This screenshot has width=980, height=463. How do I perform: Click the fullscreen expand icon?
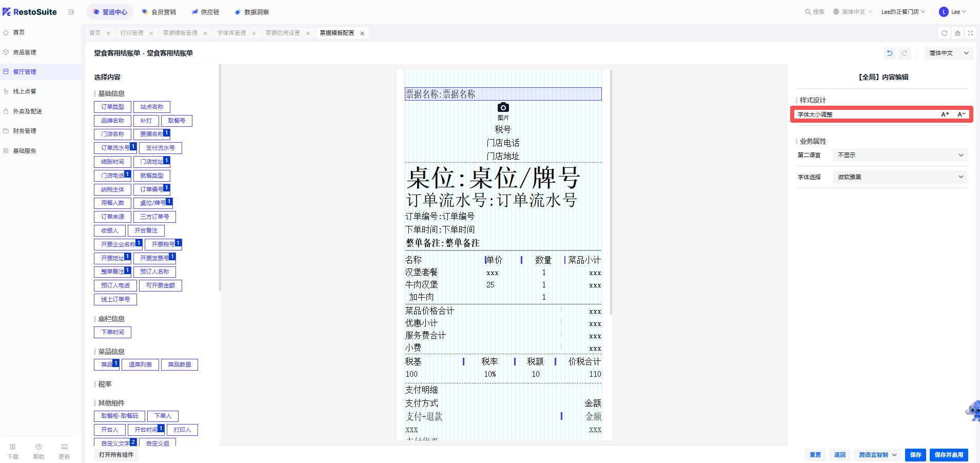[970, 33]
